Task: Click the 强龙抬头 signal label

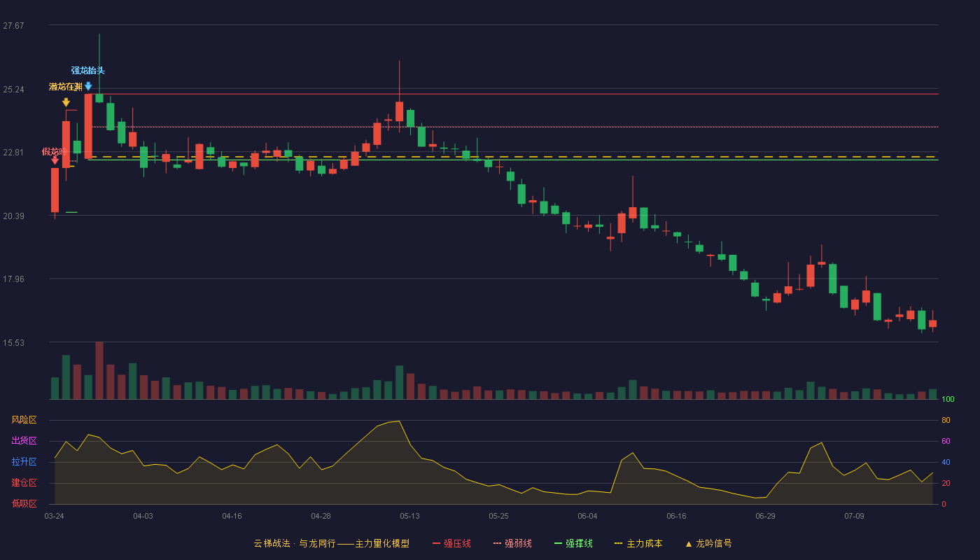Action: [x=87, y=71]
